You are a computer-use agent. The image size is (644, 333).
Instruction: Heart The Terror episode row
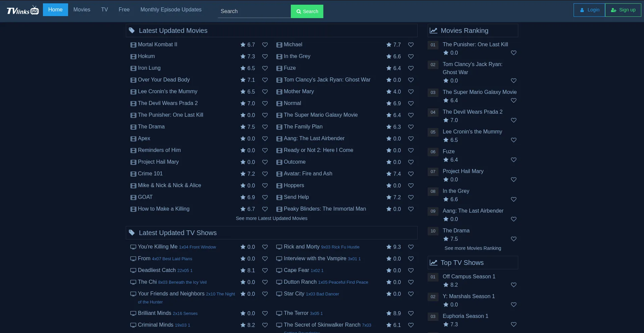coord(411,313)
